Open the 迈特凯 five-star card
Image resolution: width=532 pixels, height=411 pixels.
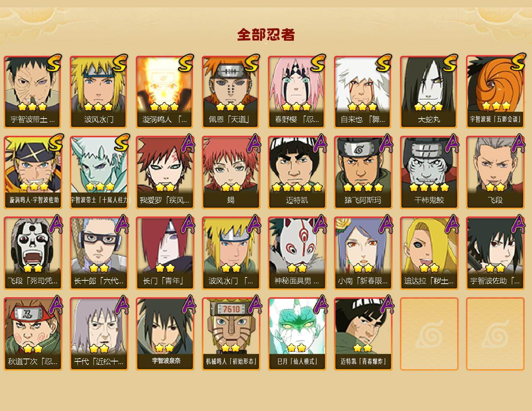(297, 172)
